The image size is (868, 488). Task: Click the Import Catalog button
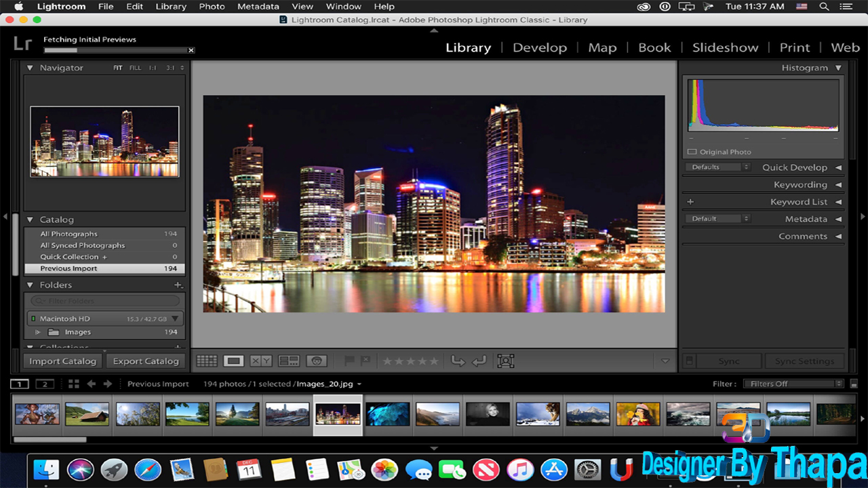pos(63,361)
